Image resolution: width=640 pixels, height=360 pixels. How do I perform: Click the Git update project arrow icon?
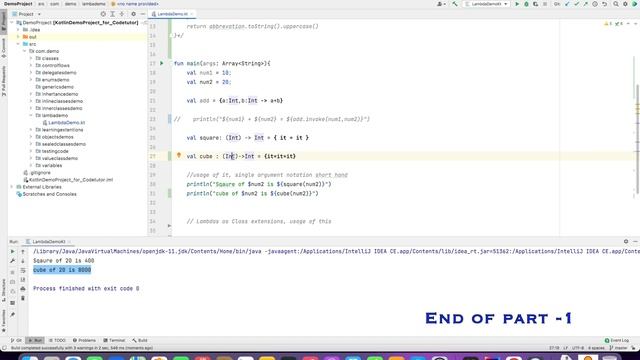pos(567,4)
